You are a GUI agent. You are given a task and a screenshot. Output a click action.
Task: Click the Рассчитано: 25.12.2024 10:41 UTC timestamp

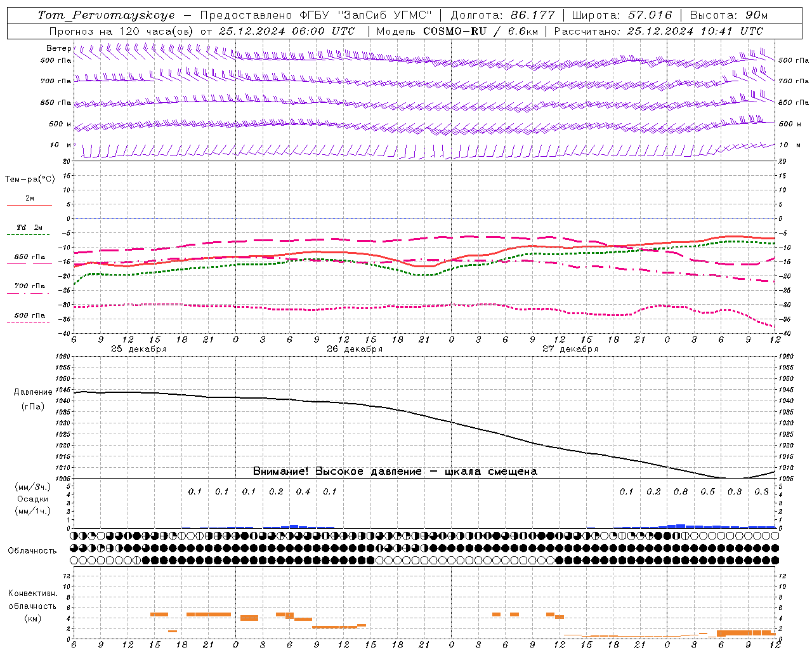click(658, 31)
